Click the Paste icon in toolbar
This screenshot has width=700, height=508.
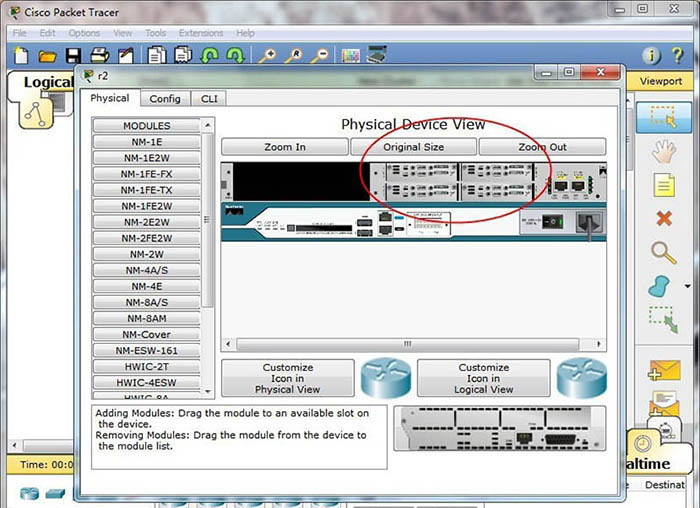pos(183,55)
